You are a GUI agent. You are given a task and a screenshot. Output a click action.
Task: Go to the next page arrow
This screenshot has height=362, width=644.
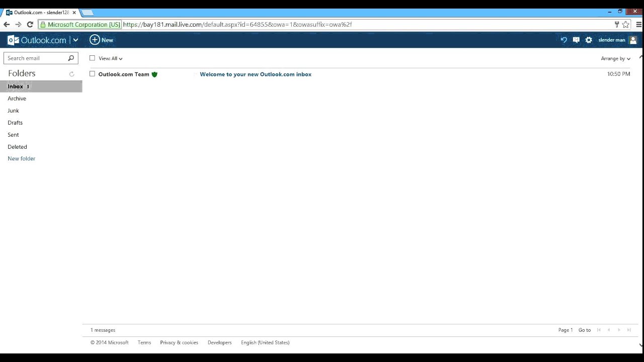[x=619, y=330]
